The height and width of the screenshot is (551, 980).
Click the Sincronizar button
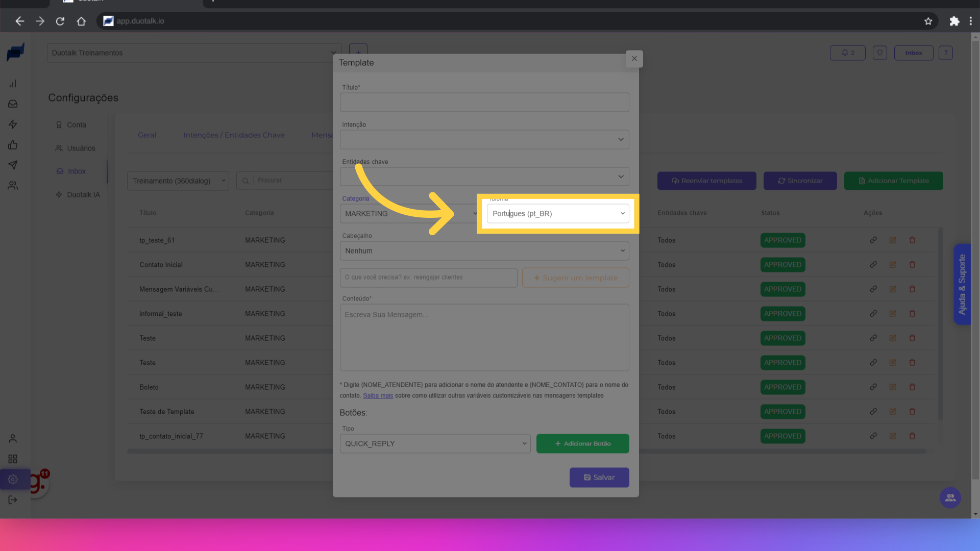pyautogui.click(x=800, y=181)
